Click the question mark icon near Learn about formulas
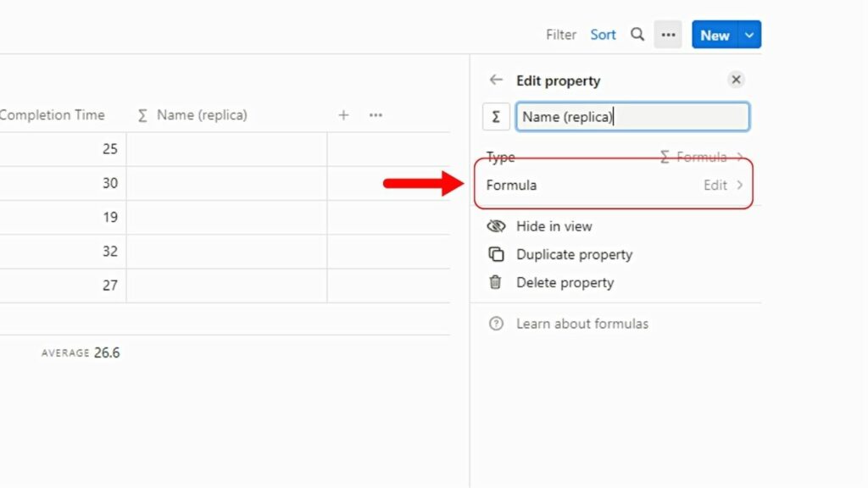The image size is (868, 488). point(497,324)
